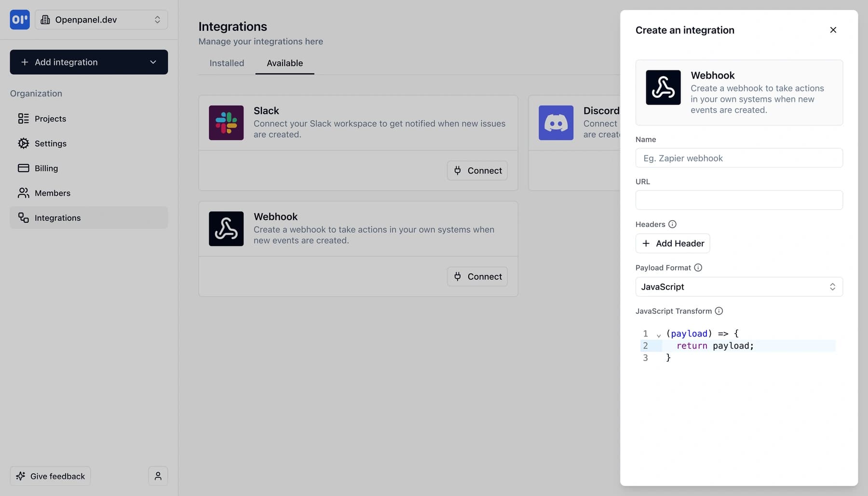Click the OpenPanel logo icon
868x496 pixels.
(x=19, y=20)
